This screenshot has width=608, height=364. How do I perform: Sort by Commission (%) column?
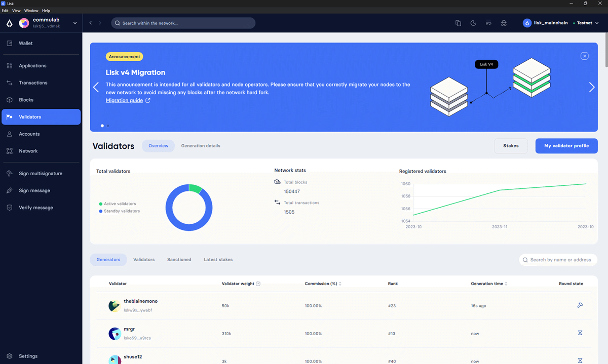[323, 284]
